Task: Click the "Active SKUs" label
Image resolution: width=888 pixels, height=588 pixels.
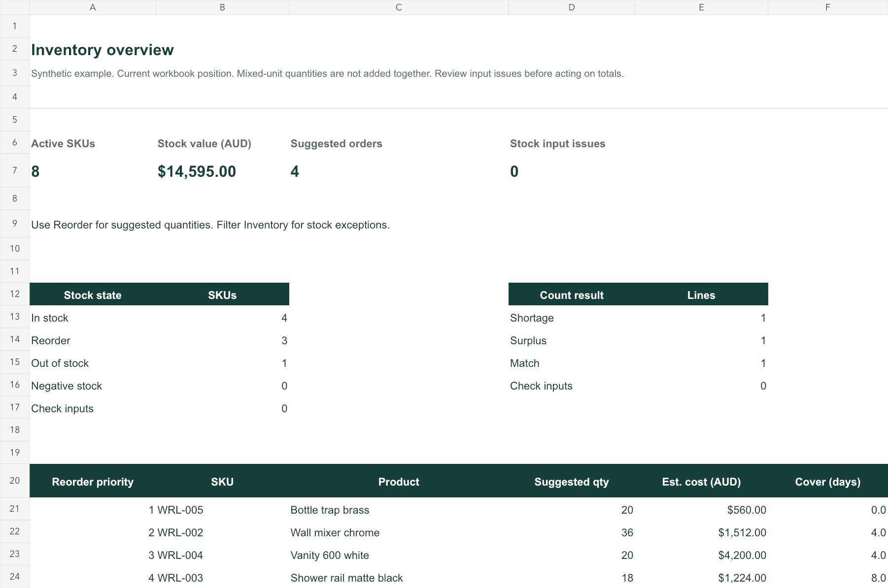Action: [63, 143]
